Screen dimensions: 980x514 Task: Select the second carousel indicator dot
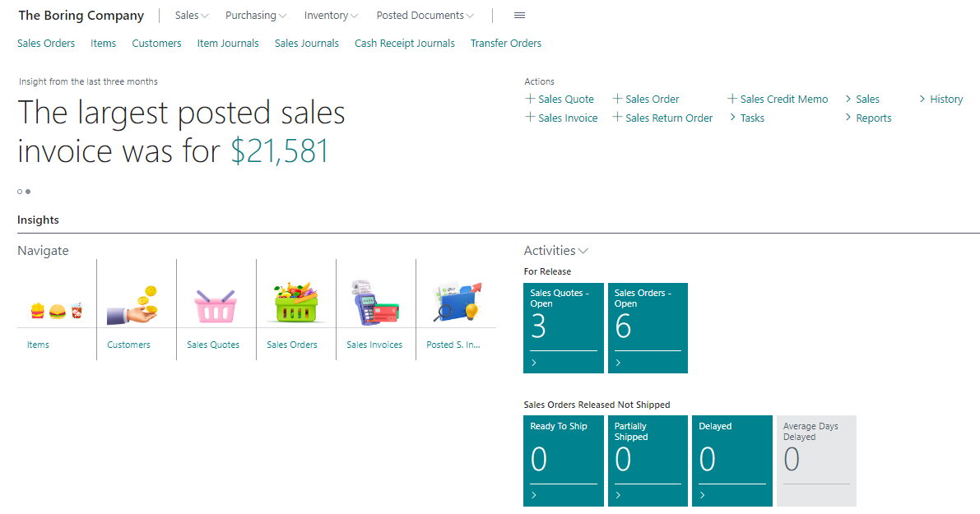pyautogui.click(x=28, y=191)
